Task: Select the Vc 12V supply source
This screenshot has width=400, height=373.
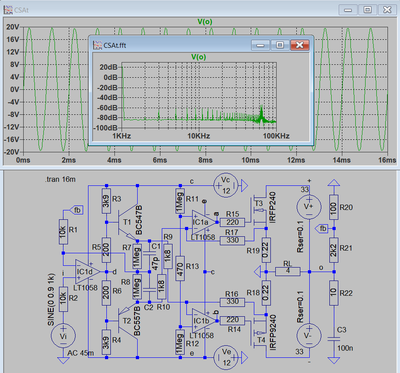Action: [226, 185]
